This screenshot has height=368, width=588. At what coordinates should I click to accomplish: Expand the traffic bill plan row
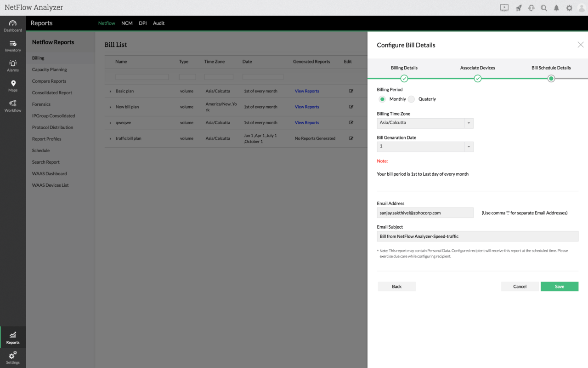[x=110, y=138]
